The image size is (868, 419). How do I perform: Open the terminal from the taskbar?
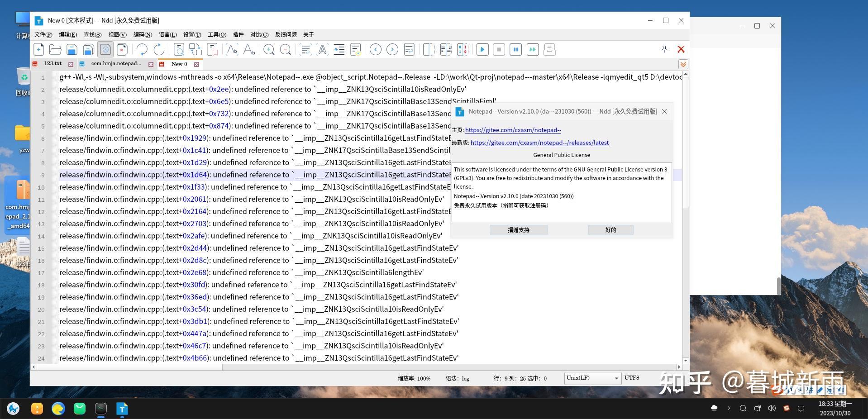click(x=101, y=409)
